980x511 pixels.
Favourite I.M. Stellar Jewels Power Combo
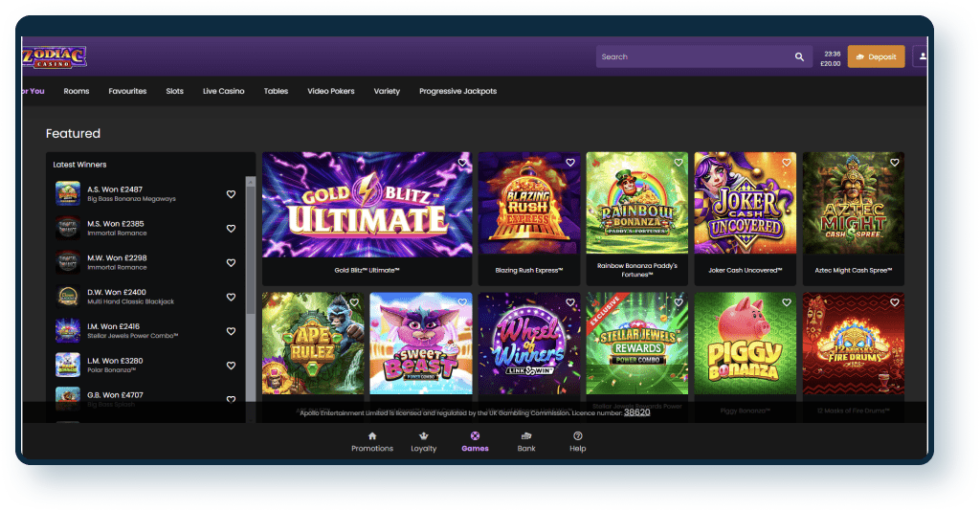(231, 332)
